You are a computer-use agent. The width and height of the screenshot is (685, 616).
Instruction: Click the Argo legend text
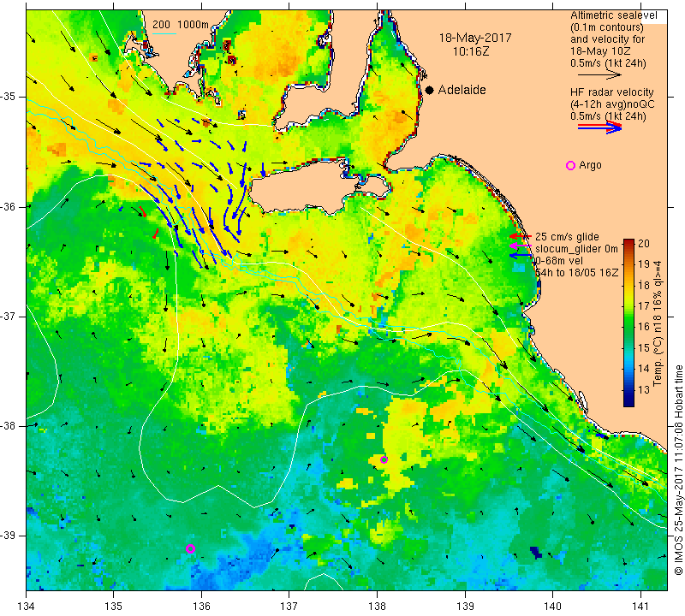[x=590, y=165]
